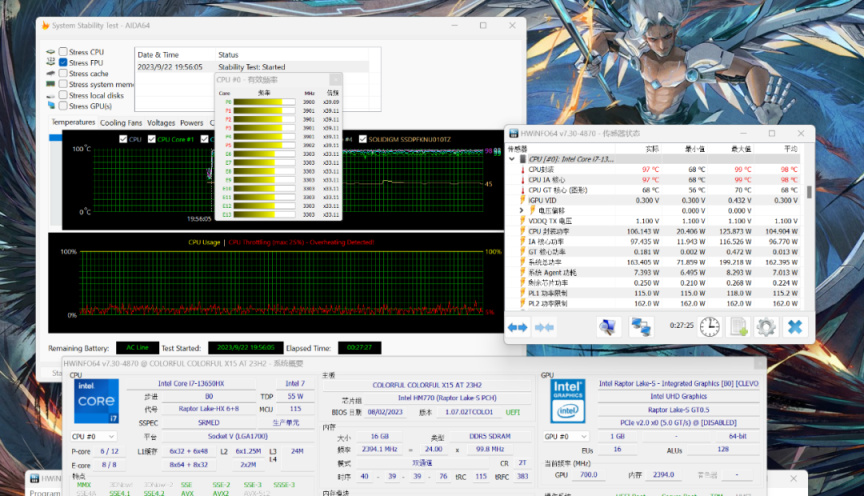Expand the voltage offset row arrow below iGPU VID
The width and height of the screenshot is (864, 496).
[521, 211]
